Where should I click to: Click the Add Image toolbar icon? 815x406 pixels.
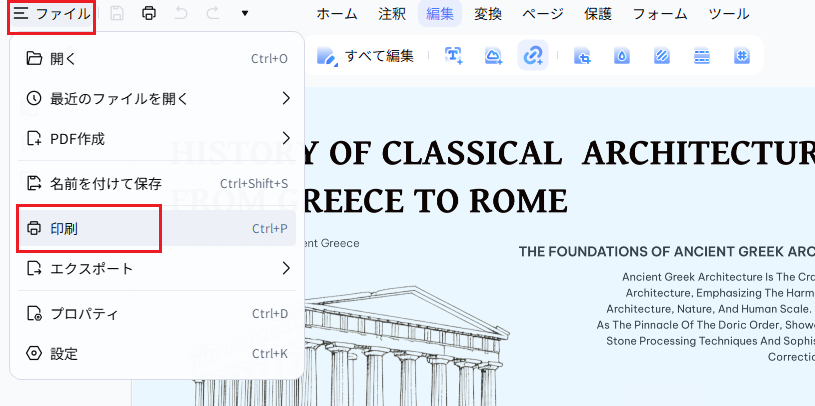(x=493, y=56)
